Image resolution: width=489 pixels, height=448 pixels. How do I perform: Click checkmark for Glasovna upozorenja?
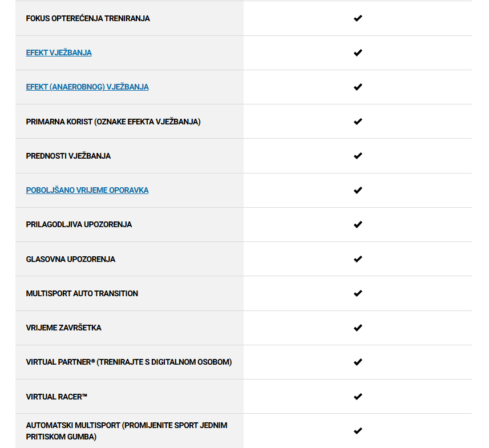click(358, 259)
